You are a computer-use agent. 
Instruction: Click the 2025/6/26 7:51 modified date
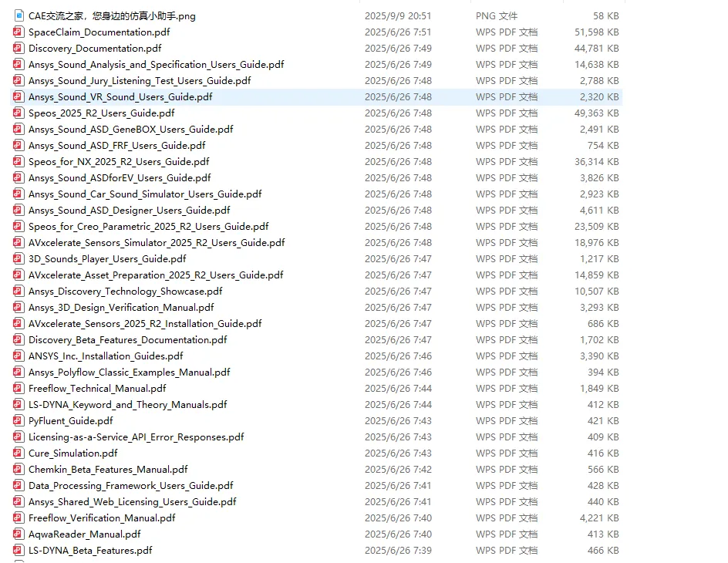[x=398, y=32]
